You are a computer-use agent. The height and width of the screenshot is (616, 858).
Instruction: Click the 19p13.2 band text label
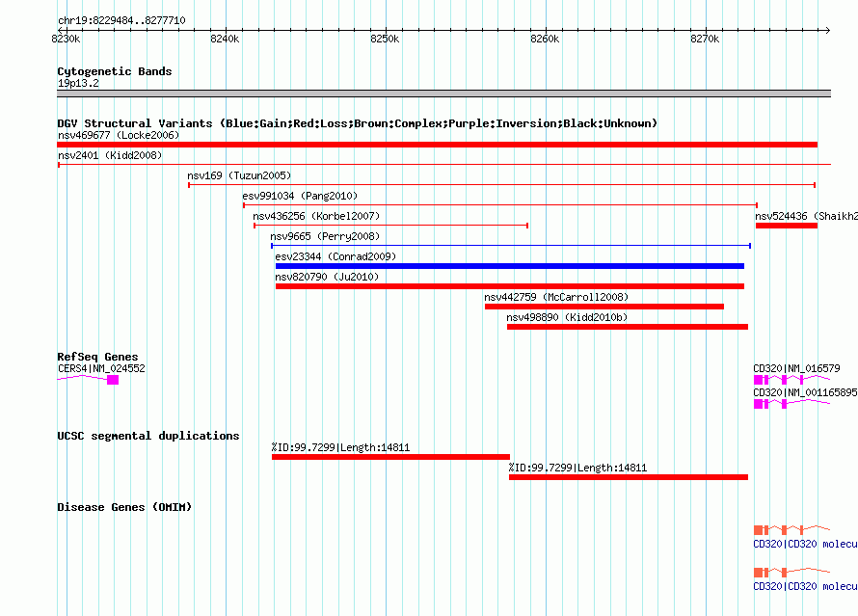tap(78, 83)
